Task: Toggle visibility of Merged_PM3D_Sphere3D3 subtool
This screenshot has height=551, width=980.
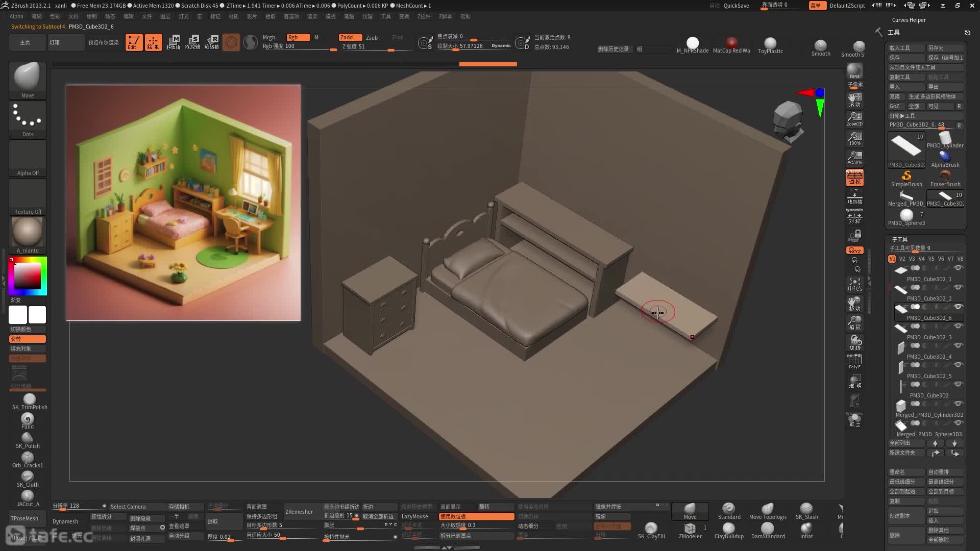Action: pos(958,423)
